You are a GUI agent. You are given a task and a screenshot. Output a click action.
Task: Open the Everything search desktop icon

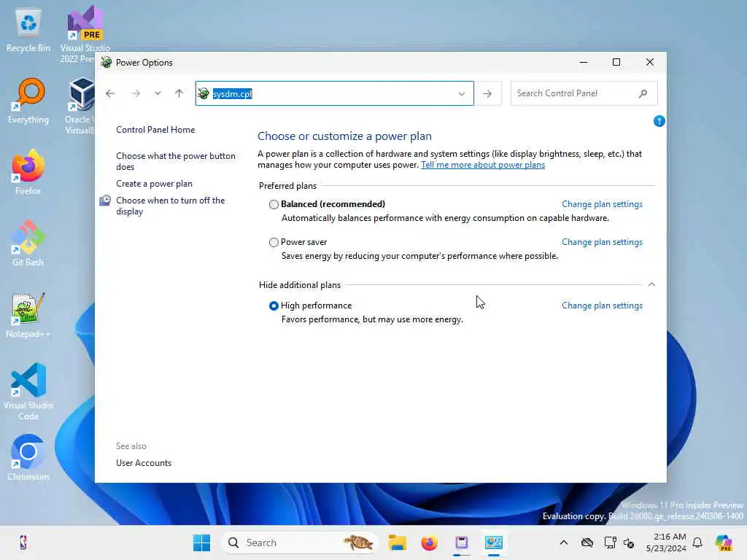click(28, 101)
